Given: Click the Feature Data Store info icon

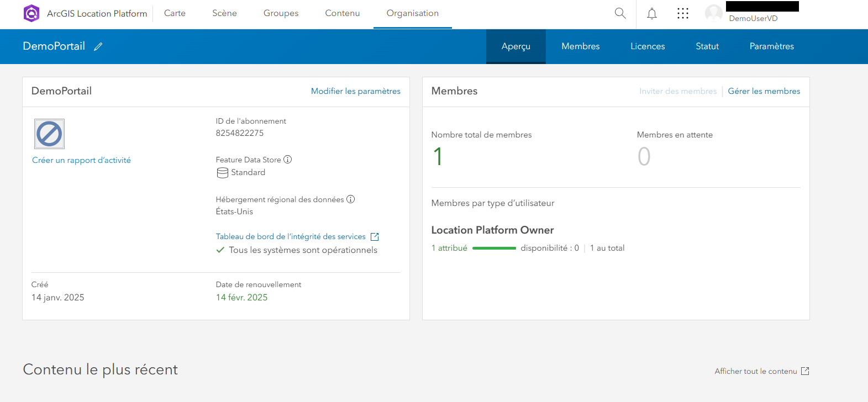Looking at the screenshot, I should coord(287,160).
